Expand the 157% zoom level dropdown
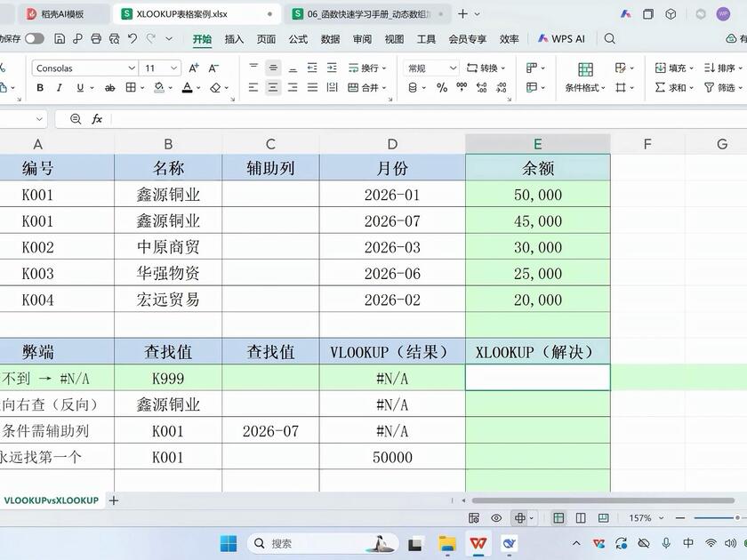The height and width of the screenshot is (560, 747). click(662, 518)
